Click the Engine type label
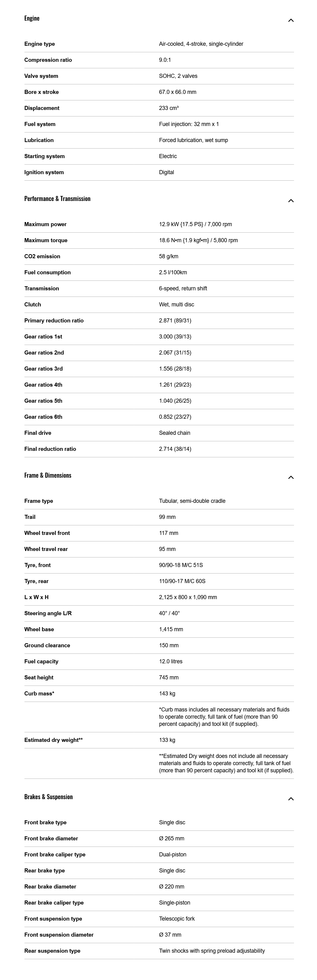Screen dimensions: 317x980 [40, 44]
